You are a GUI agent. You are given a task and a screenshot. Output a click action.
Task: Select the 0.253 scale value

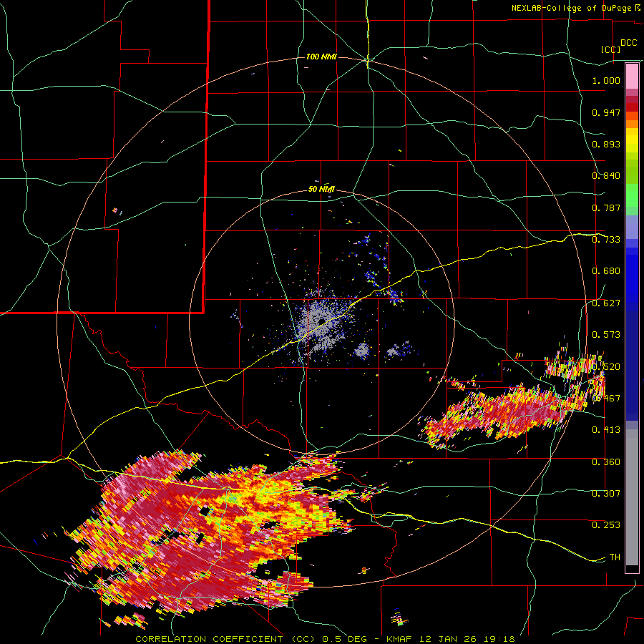[606, 525]
